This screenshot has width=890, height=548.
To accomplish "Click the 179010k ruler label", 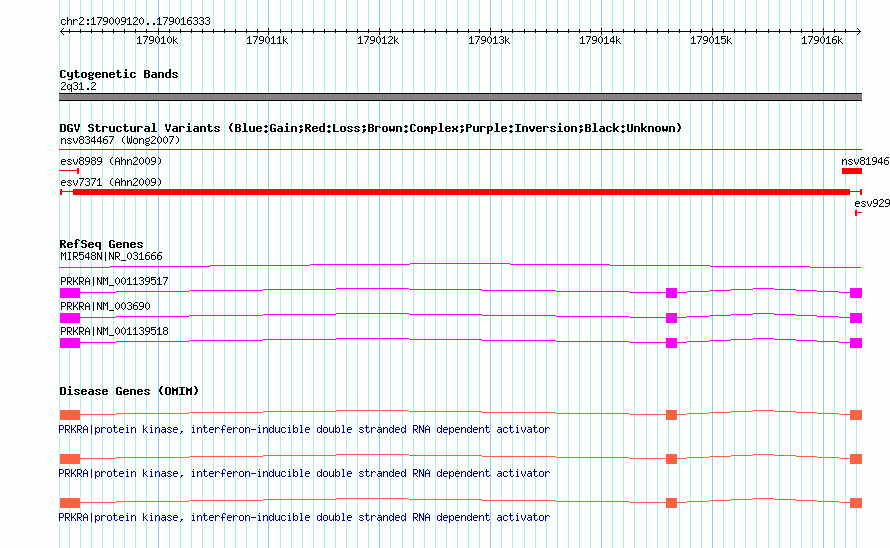I will (x=157, y=40).
